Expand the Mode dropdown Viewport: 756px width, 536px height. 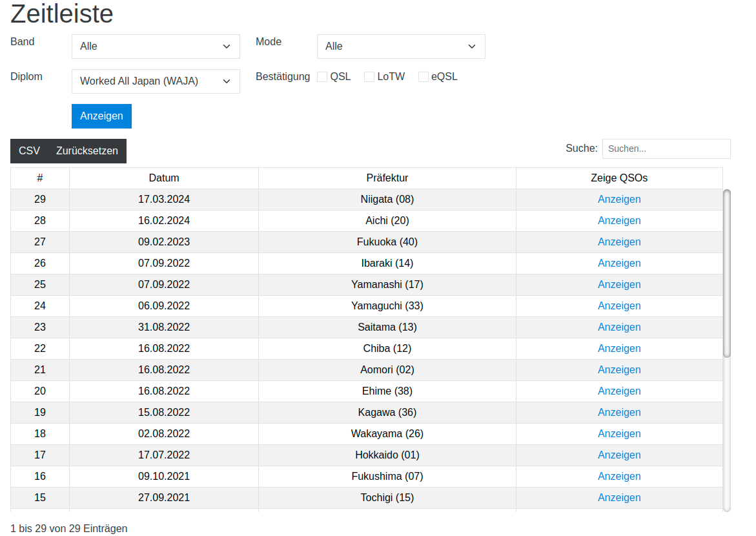[400, 46]
